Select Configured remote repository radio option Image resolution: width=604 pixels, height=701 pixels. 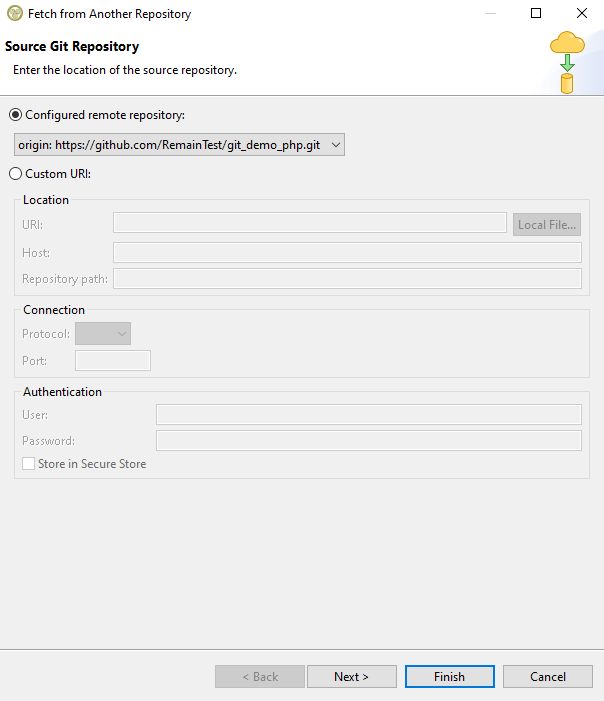(x=15, y=115)
